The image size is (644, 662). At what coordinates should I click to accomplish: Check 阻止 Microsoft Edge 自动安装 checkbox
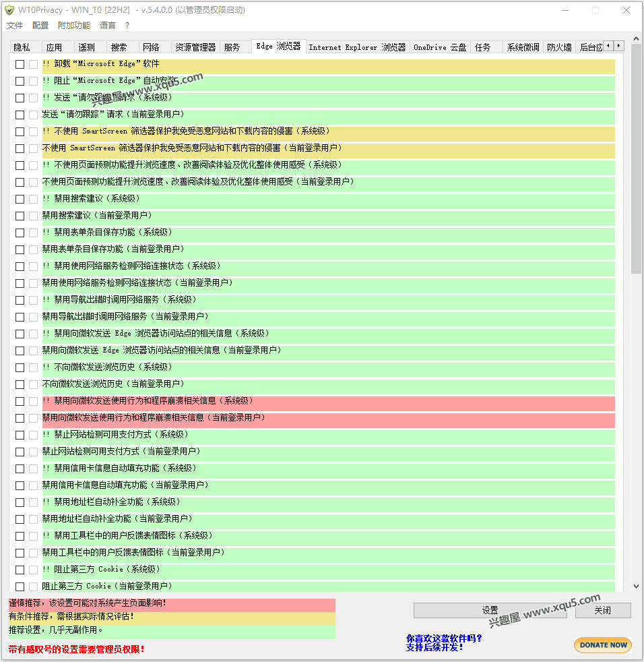[x=20, y=81]
